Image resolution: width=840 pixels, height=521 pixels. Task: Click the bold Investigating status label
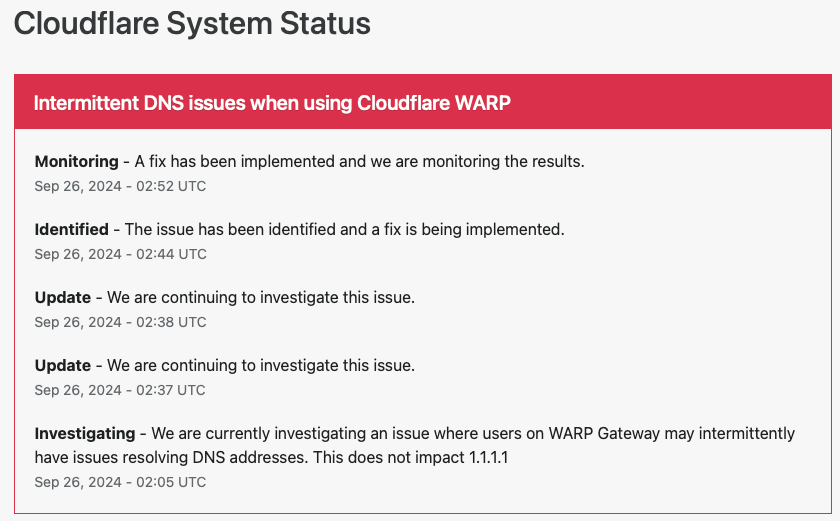click(84, 433)
